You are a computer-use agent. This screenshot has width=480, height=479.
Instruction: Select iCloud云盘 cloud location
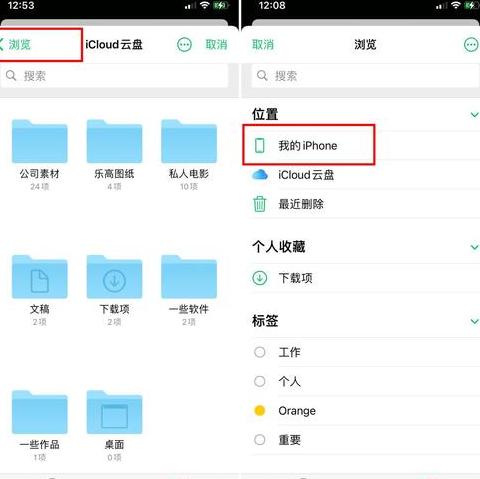[363, 175]
